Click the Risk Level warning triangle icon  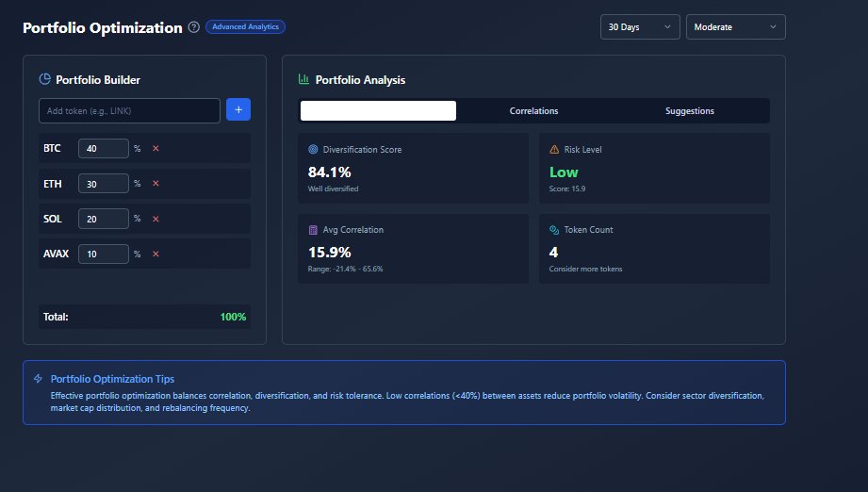tap(554, 149)
